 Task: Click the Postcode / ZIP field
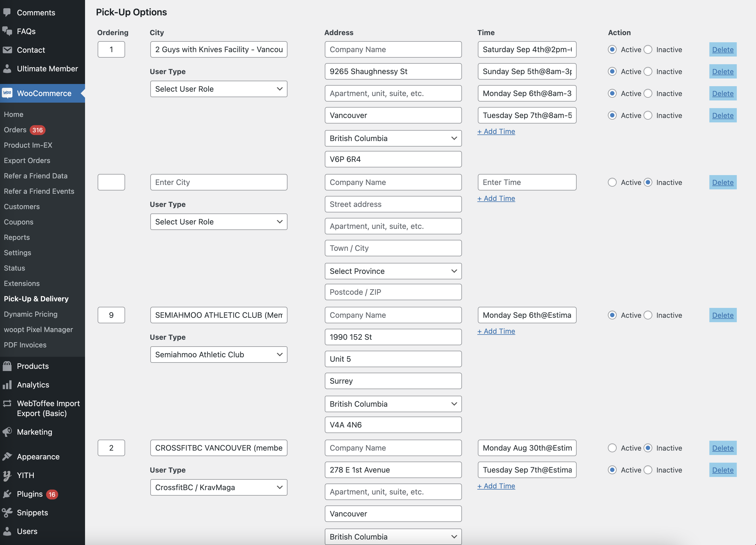click(393, 292)
